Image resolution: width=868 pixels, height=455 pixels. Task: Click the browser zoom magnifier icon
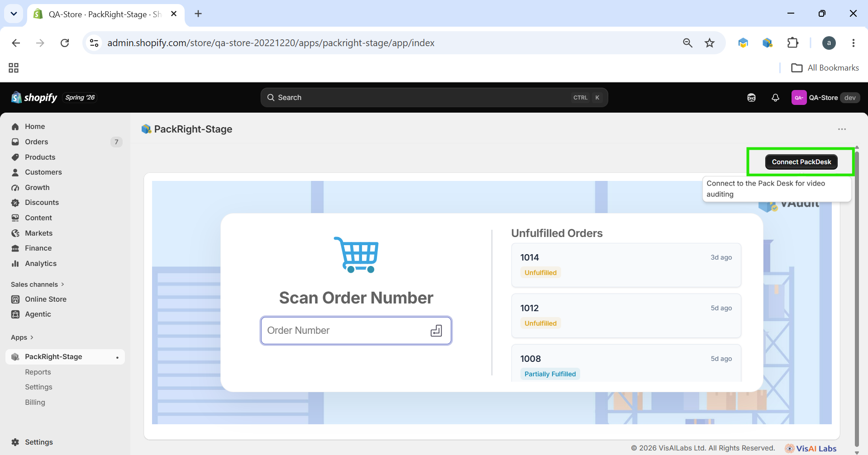pos(687,43)
